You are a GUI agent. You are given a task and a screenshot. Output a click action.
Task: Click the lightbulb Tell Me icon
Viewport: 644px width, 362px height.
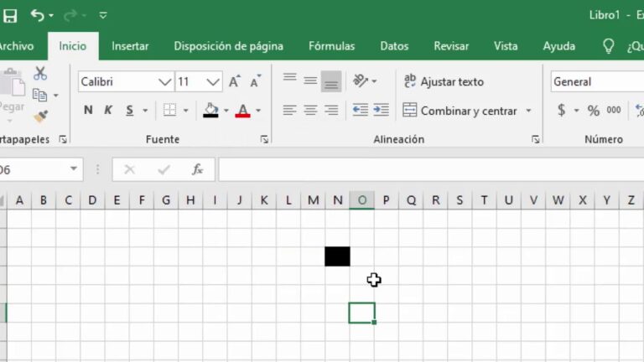pos(608,46)
